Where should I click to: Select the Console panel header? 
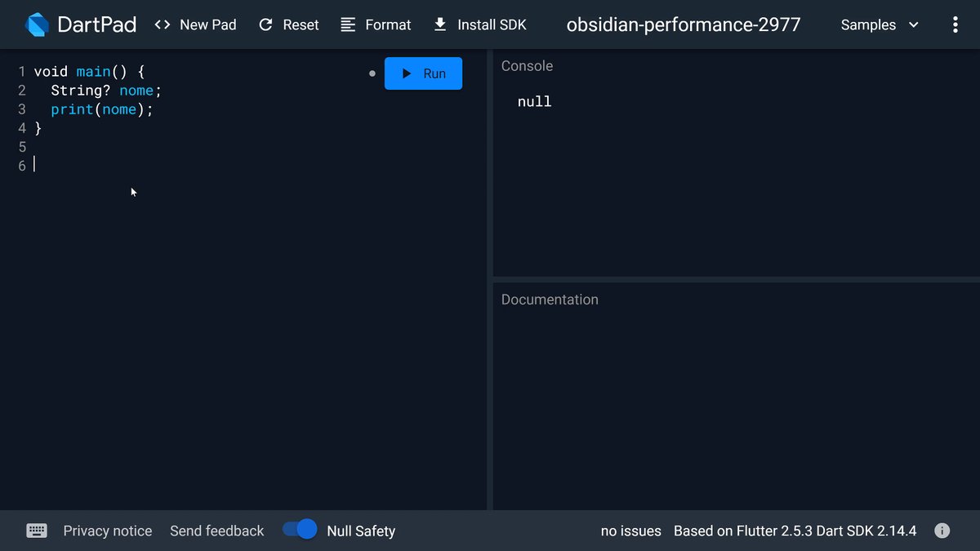point(527,66)
